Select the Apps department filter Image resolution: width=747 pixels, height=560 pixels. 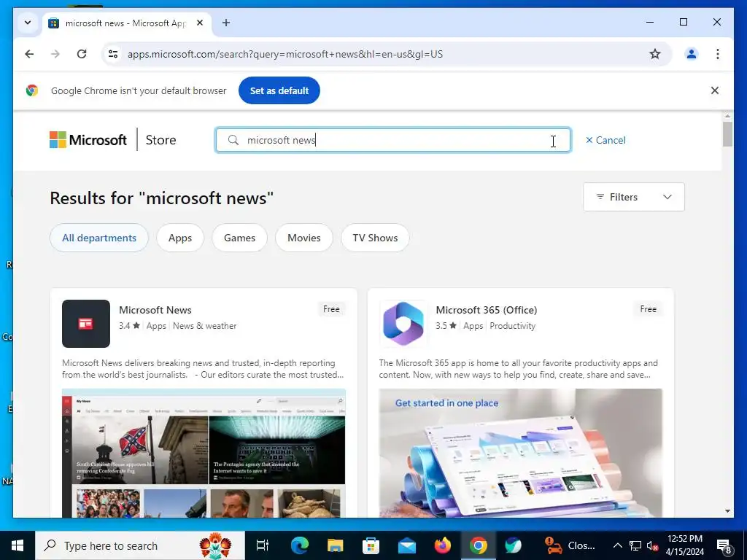[x=180, y=238]
